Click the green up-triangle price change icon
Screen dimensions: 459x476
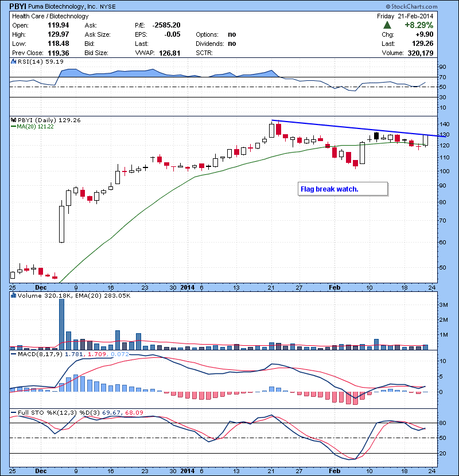click(x=387, y=25)
